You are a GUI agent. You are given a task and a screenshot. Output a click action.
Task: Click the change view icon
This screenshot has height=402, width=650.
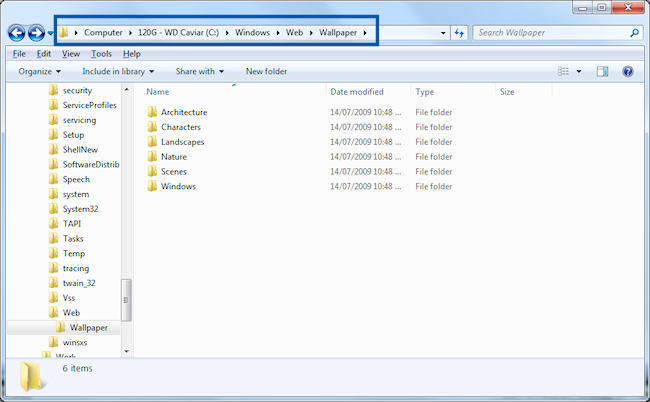[564, 72]
